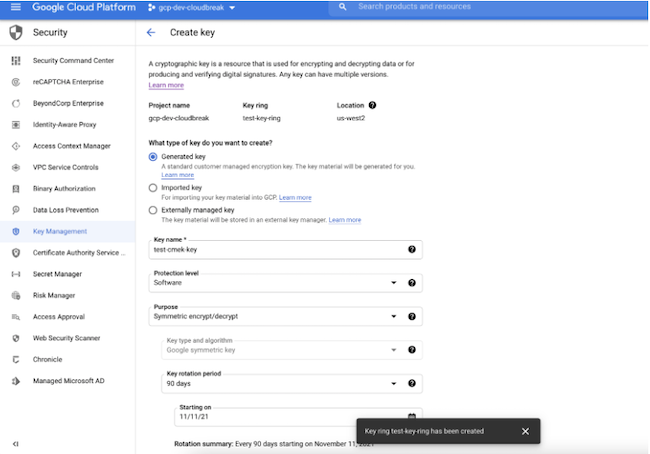The width and height of the screenshot is (650, 454).
Task: Go to Security Command Center
Action: (73, 61)
